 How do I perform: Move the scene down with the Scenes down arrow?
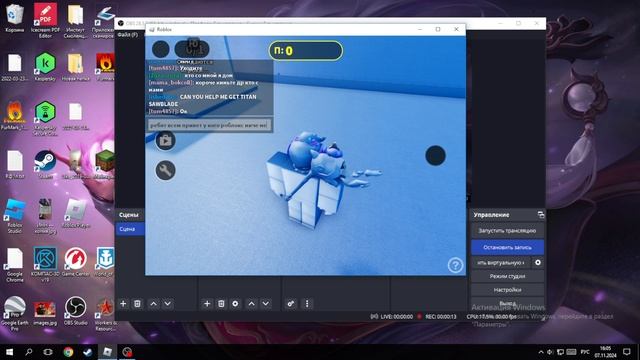(x=168, y=304)
